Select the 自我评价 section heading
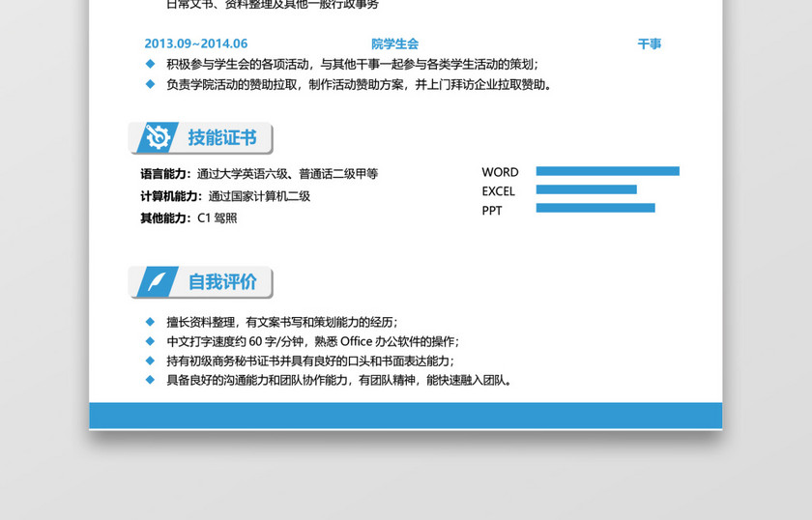 pos(222,282)
